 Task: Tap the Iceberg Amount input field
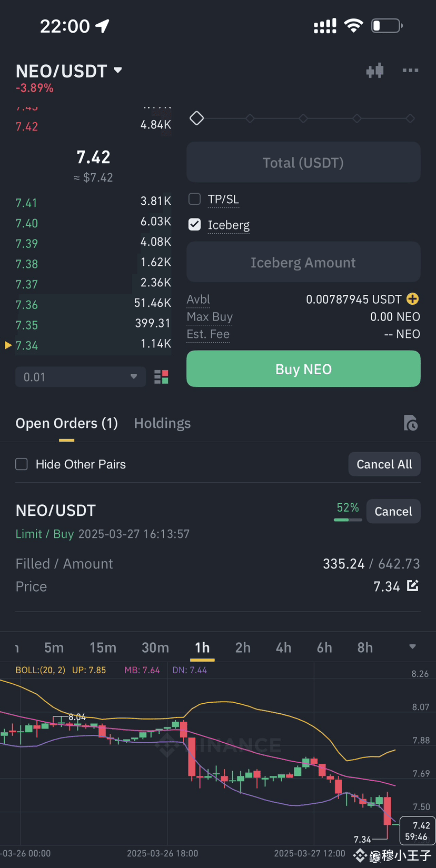(303, 262)
